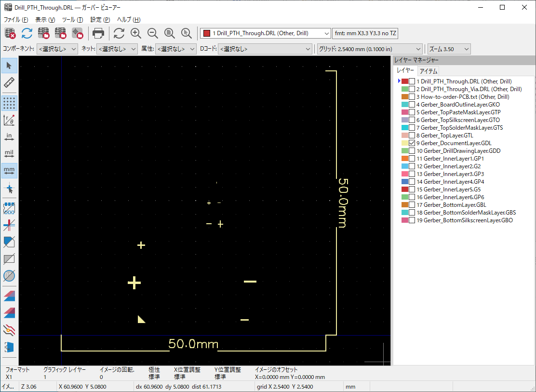Click the zoom out magnifier icon
Image resolution: width=536 pixels, height=392 pixels.
click(x=153, y=33)
